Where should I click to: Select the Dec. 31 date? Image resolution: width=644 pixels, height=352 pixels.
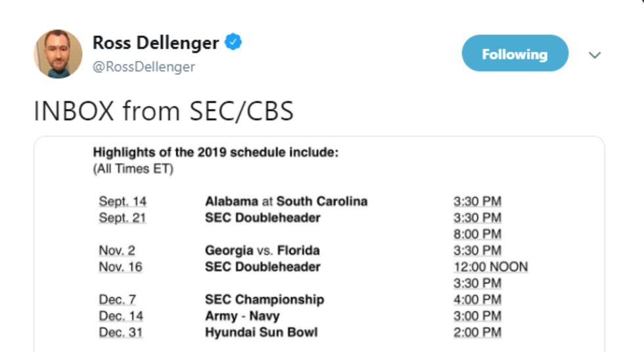[120, 332]
